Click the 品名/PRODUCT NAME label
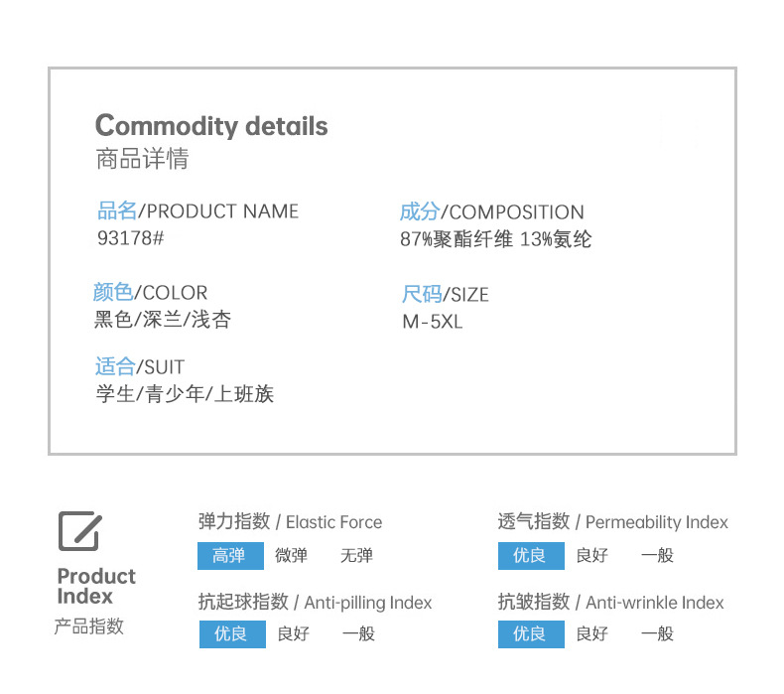 197,210
